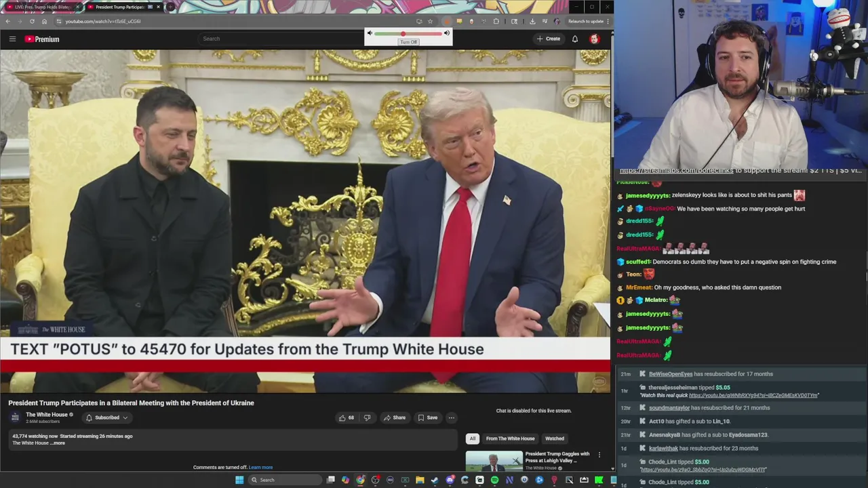
Task: Open karlawithak username in event list
Action: point(664,449)
